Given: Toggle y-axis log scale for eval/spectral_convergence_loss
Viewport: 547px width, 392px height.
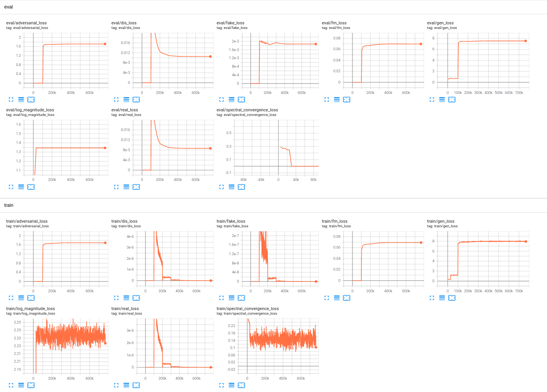Looking at the screenshot, I should coord(231,187).
